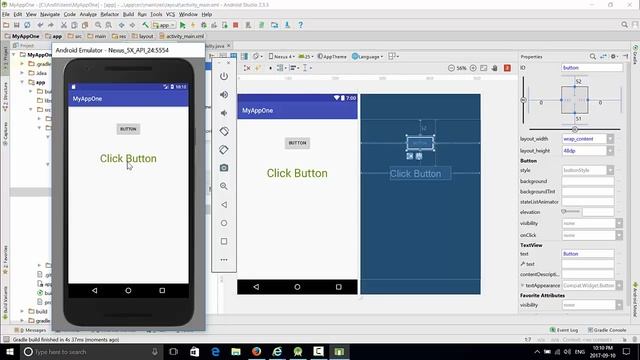Screen dimensions: 640x360
Task: Click red warnings indicator in layout editor
Action: pyautogui.click(x=507, y=68)
